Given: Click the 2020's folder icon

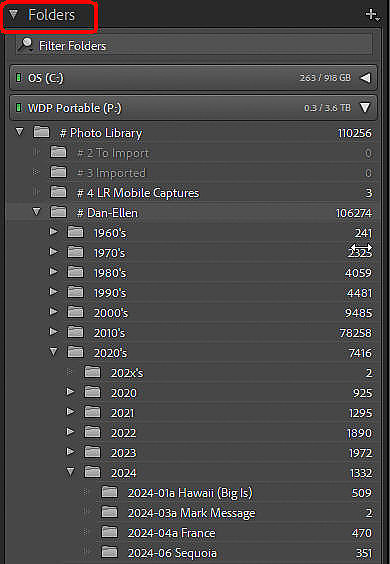Looking at the screenshot, I should pos(76,352).
